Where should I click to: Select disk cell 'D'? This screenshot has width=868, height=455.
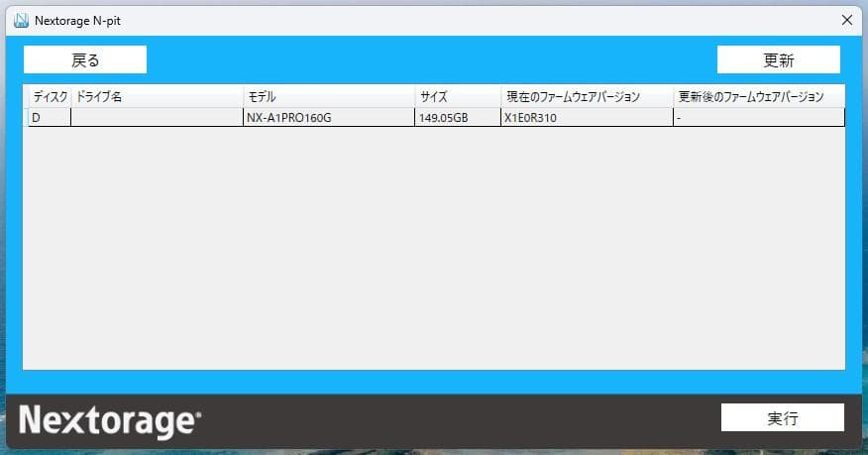(50, 117)
